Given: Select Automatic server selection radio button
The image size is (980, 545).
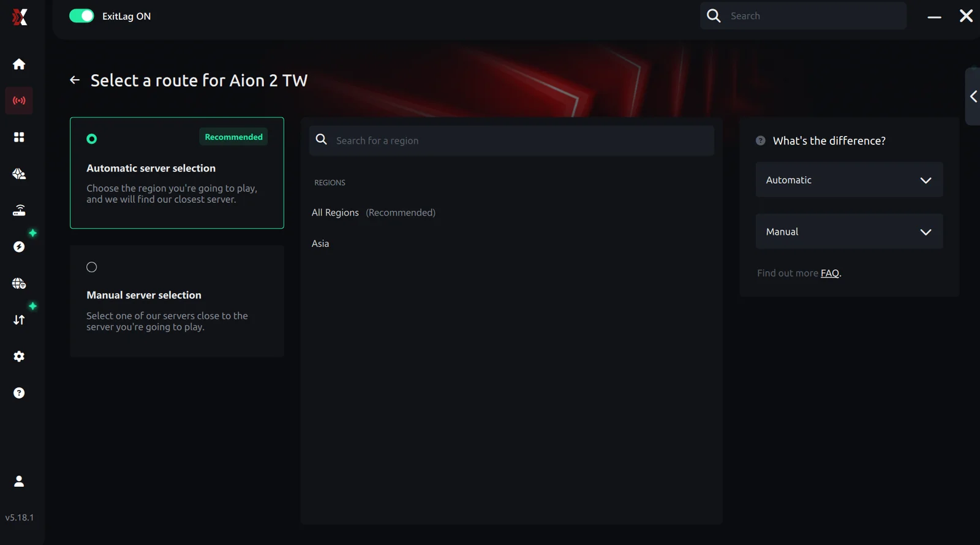Looking at the screenshot, I should [92, 139].
